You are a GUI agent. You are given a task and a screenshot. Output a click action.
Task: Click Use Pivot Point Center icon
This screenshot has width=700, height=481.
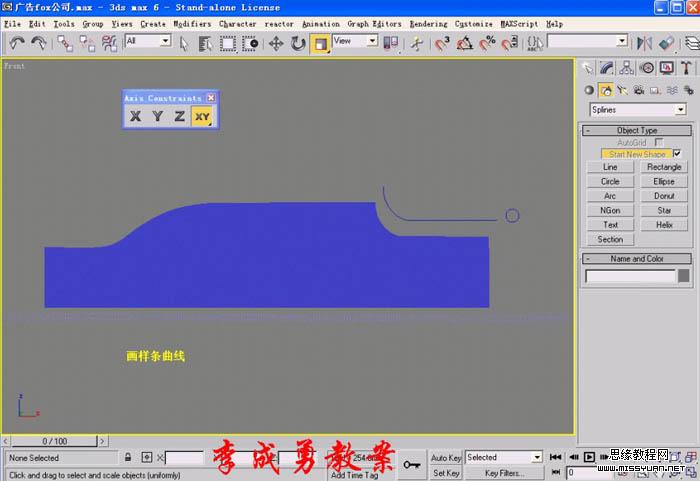[x=391, y=44]
